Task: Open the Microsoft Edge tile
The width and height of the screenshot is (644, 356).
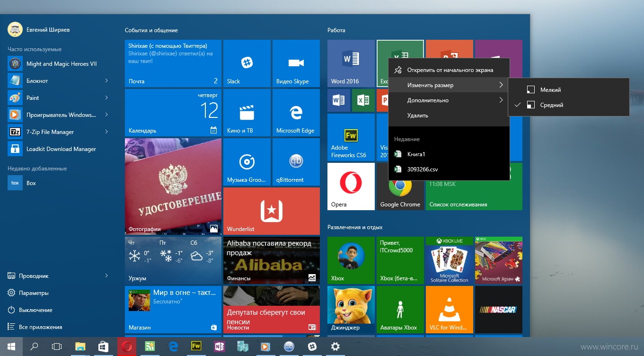Action: pyautogui.click(x=296, y=113)
